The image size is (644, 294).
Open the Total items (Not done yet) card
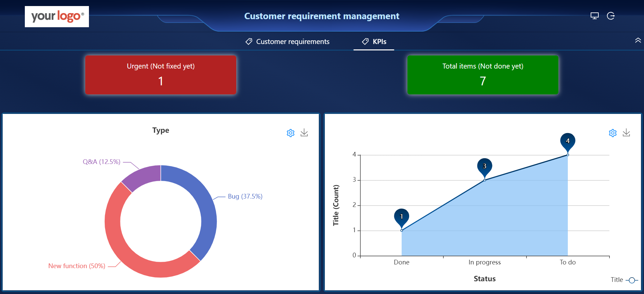point(483,75)
